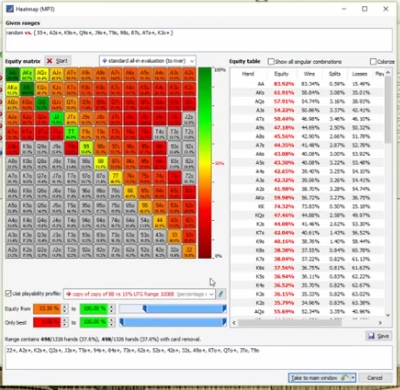Select the TT cell in equity matrix

tap(71, 133)
